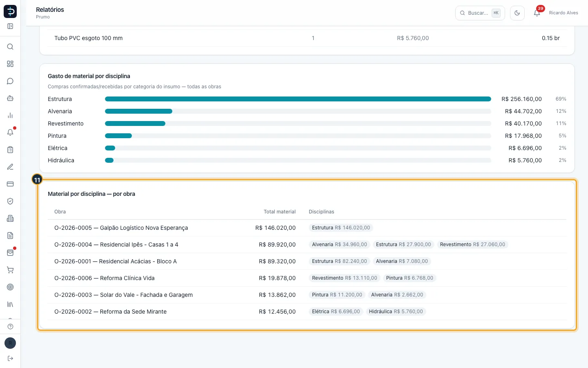Open the mail inbox icon with red dot

(10, 253)
